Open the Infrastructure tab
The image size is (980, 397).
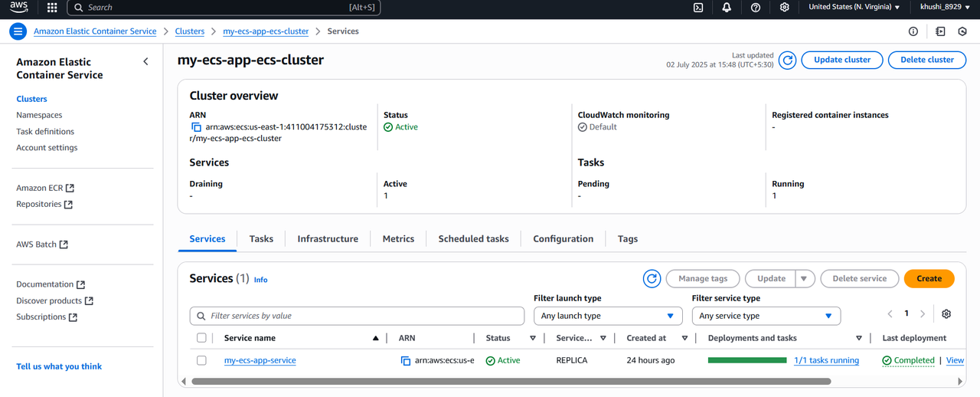[x=328, y=239]
